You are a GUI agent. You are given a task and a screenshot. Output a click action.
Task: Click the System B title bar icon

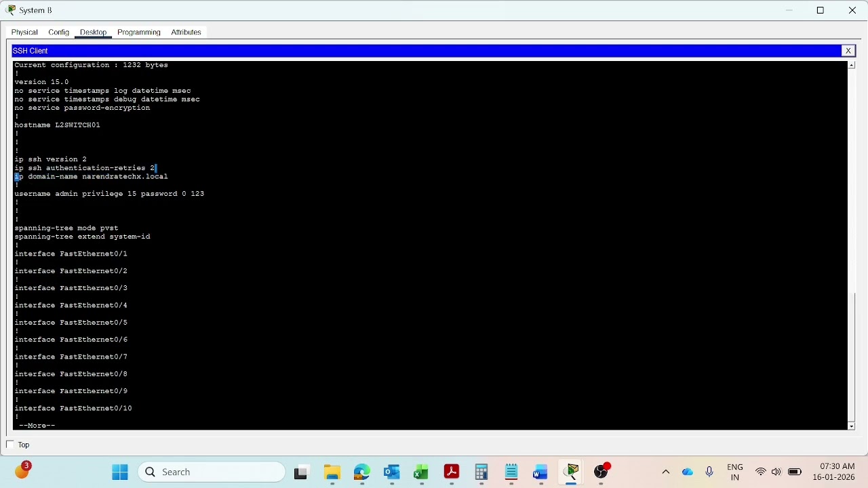pos(10,10)
